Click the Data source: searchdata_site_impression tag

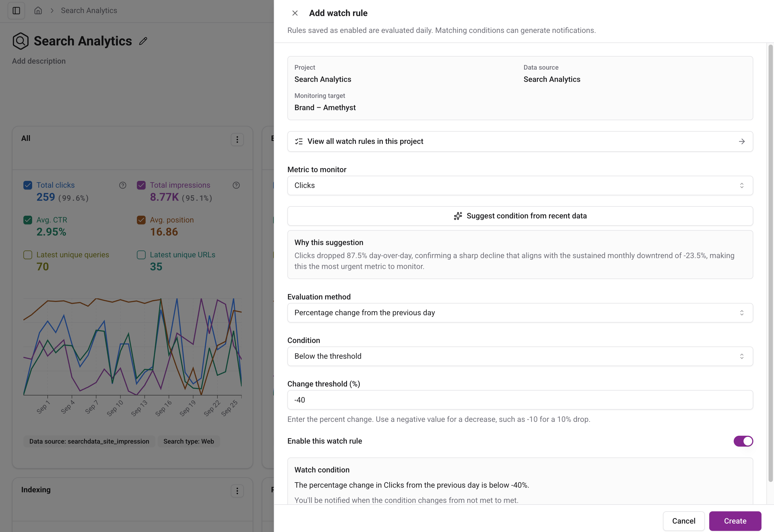[x=89, y=441]
